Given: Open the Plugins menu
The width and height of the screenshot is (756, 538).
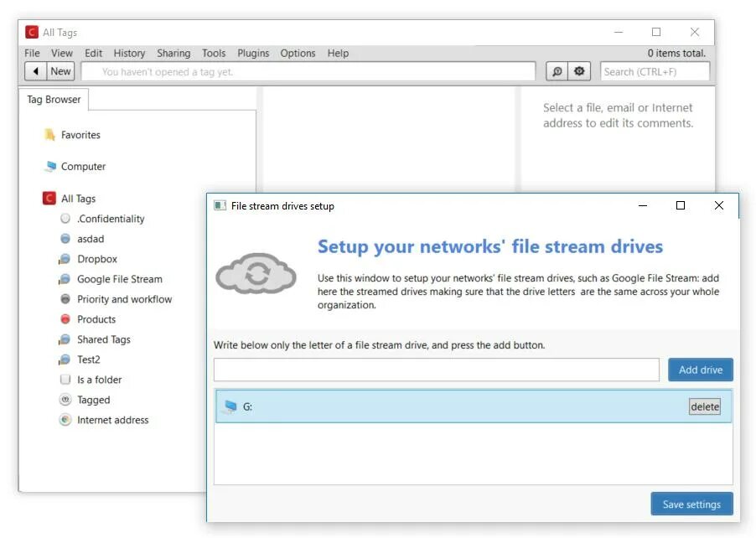Looking at the screenshot, I should coord(253,53).
